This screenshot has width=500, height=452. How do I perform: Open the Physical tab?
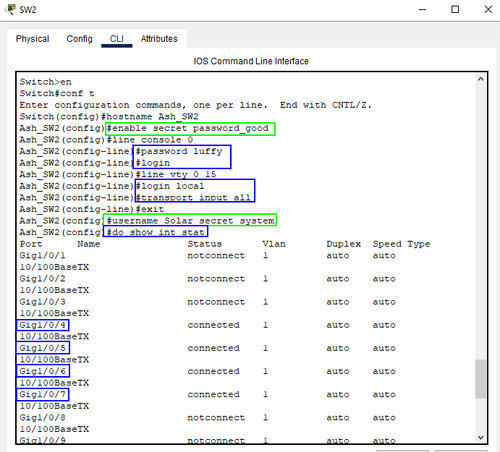(x=32, y=39)
